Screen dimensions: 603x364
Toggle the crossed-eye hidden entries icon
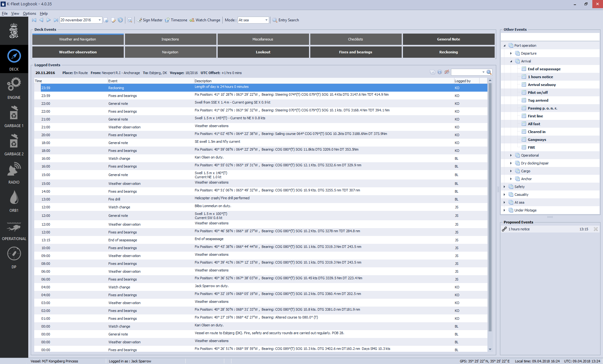point(447,72)
